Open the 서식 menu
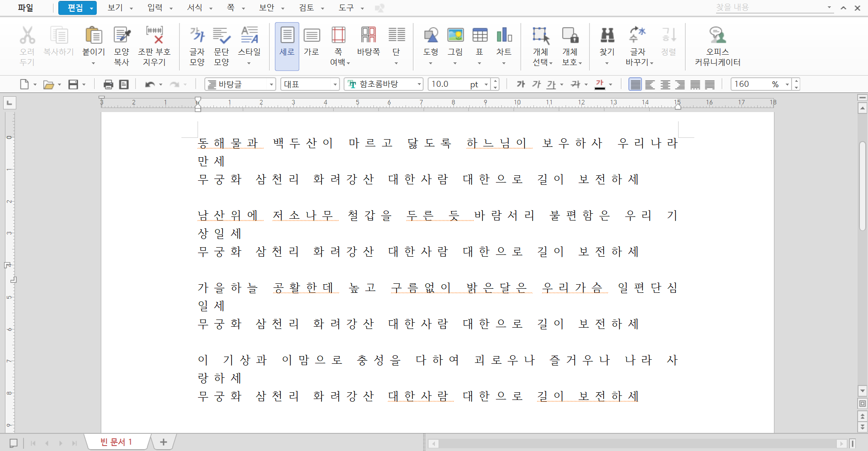Viewport: 868px width, 451px height. point(195,8)
